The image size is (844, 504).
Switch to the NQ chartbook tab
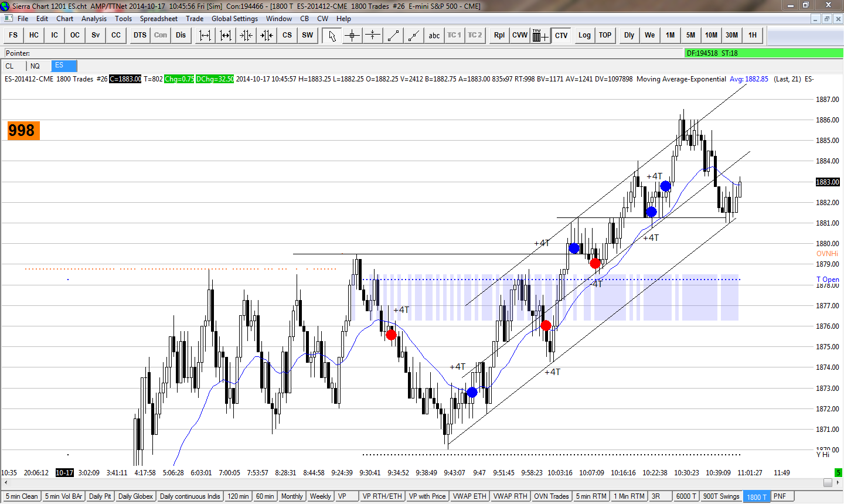[38, 66]
